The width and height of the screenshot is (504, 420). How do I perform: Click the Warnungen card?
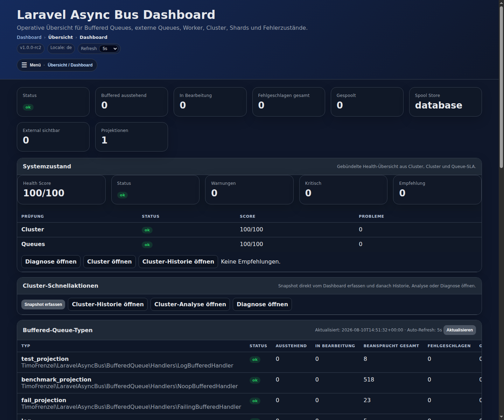tap(249, 190)
